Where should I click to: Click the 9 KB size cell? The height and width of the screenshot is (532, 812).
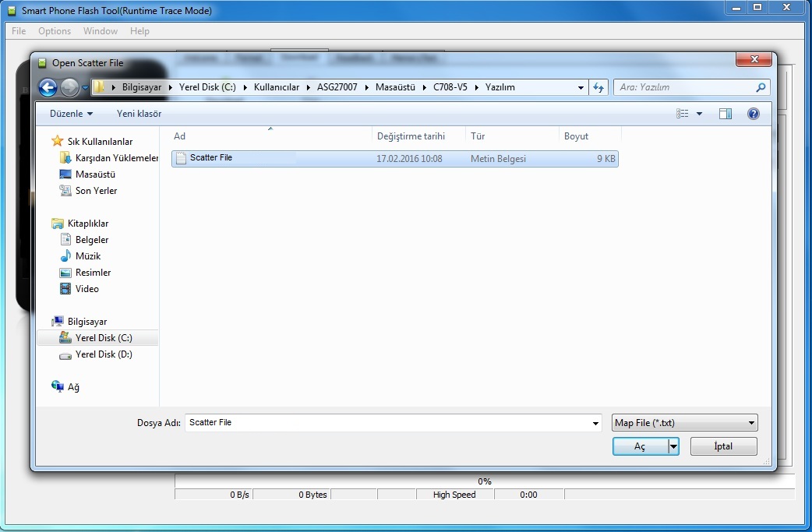pos(606,159)
